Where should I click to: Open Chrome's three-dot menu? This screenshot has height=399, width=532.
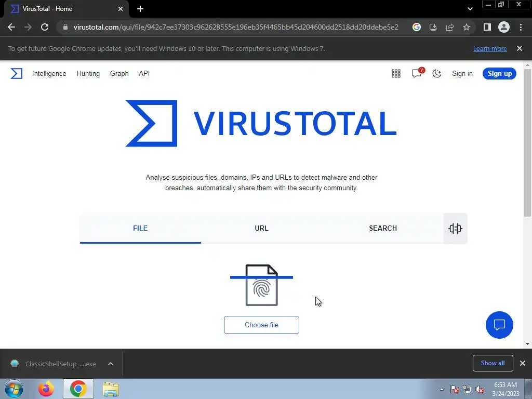click(x=521, y=27)
